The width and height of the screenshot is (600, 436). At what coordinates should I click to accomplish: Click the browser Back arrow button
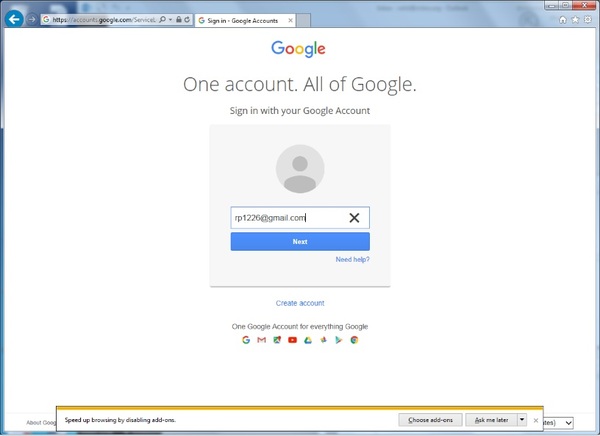14,19
